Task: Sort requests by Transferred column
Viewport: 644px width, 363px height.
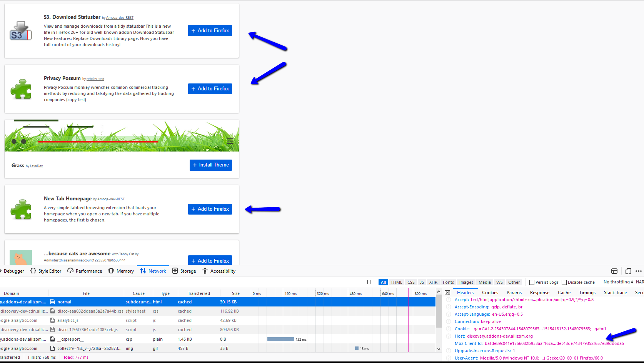Action: (x=199, y=293)
